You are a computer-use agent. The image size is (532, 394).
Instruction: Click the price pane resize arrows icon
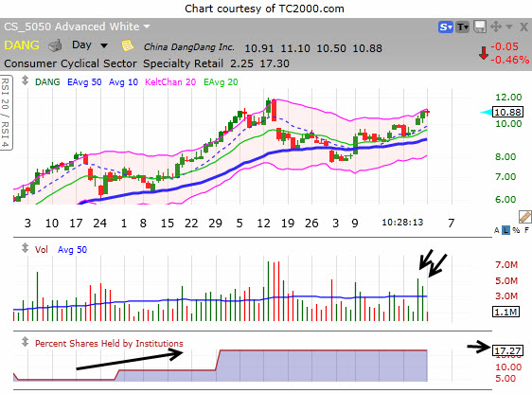click(x=25, y=81)
